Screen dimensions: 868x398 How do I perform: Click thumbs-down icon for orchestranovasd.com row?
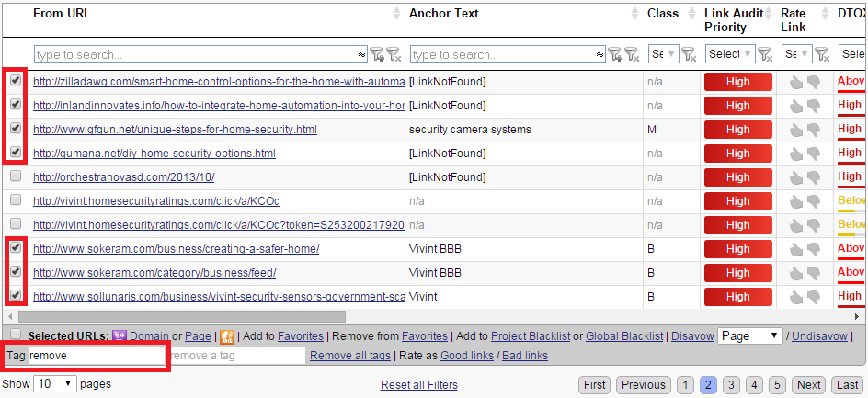(x=813, y=177)
